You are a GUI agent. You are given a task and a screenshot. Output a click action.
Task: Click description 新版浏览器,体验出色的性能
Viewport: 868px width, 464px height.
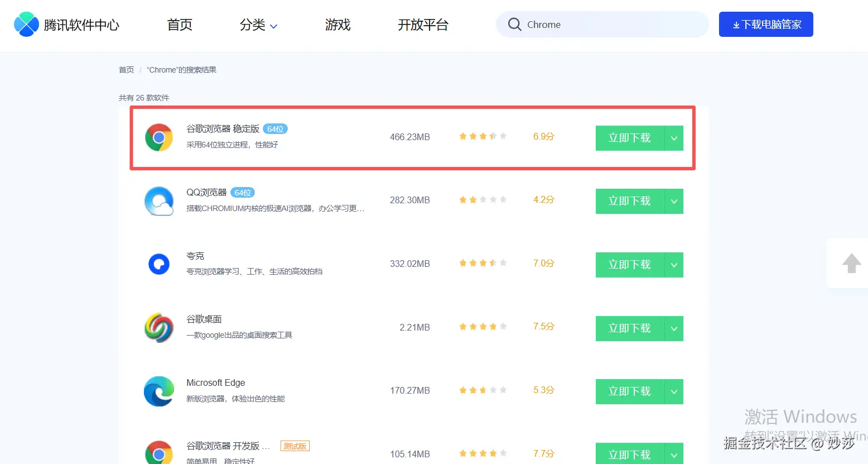coord(235,399)
